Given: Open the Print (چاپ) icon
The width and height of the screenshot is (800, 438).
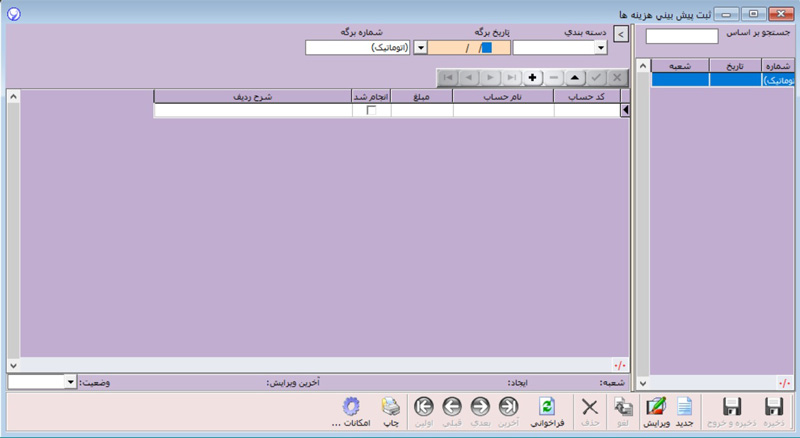Looking at the screenshot, I should coord(392,409).
